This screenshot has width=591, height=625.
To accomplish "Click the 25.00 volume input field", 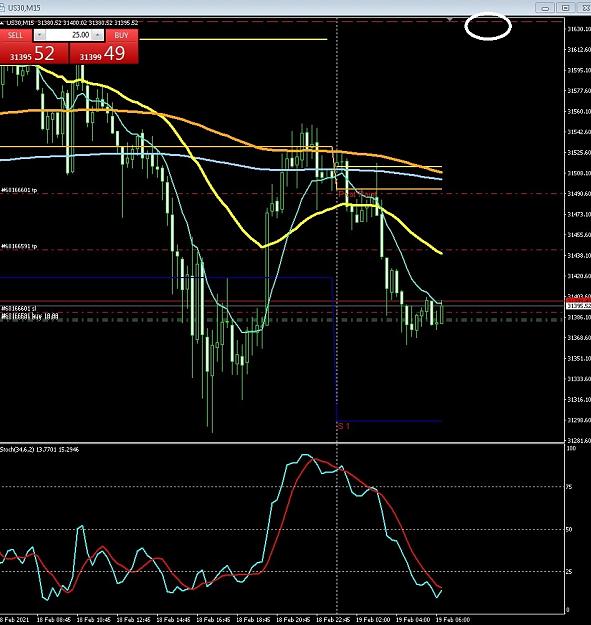I will tap(69, 35).
